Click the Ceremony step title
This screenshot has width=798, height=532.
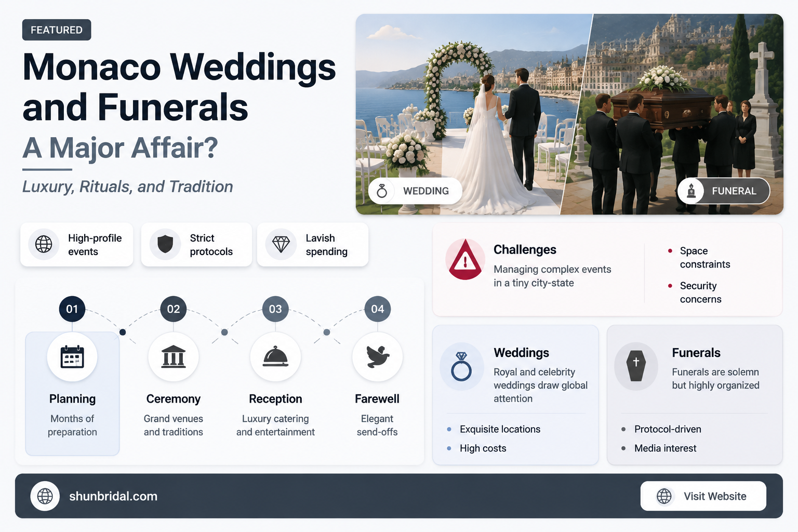pos(174,399)
